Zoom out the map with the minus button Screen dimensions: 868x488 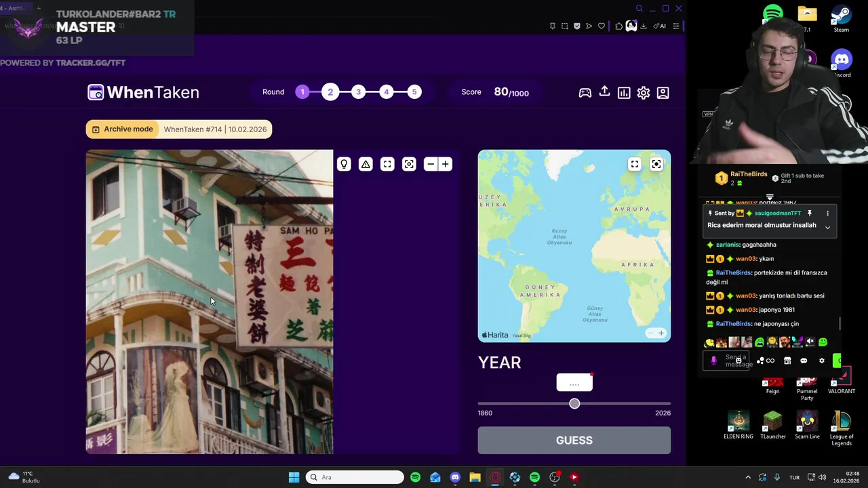[x=650, y=333]
